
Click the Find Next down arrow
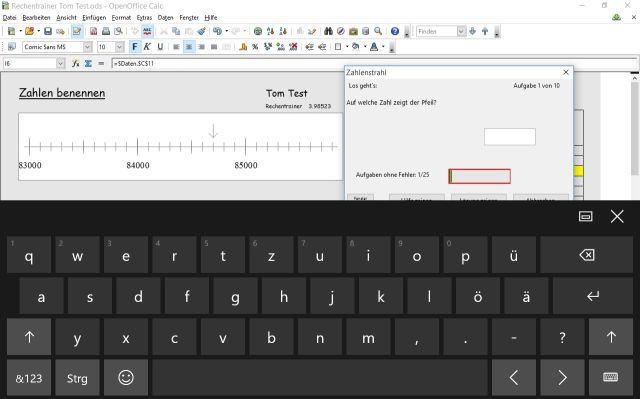tap(473, 31)
